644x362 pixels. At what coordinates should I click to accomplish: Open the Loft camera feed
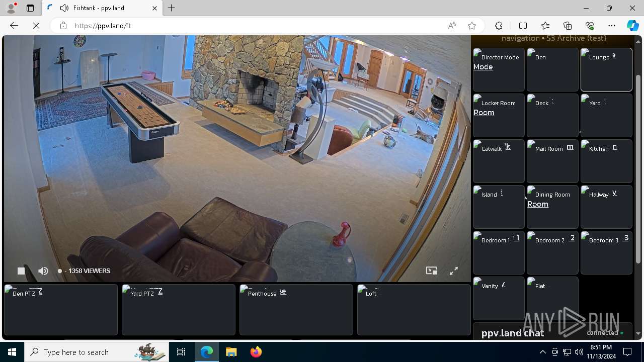point(414,310)
